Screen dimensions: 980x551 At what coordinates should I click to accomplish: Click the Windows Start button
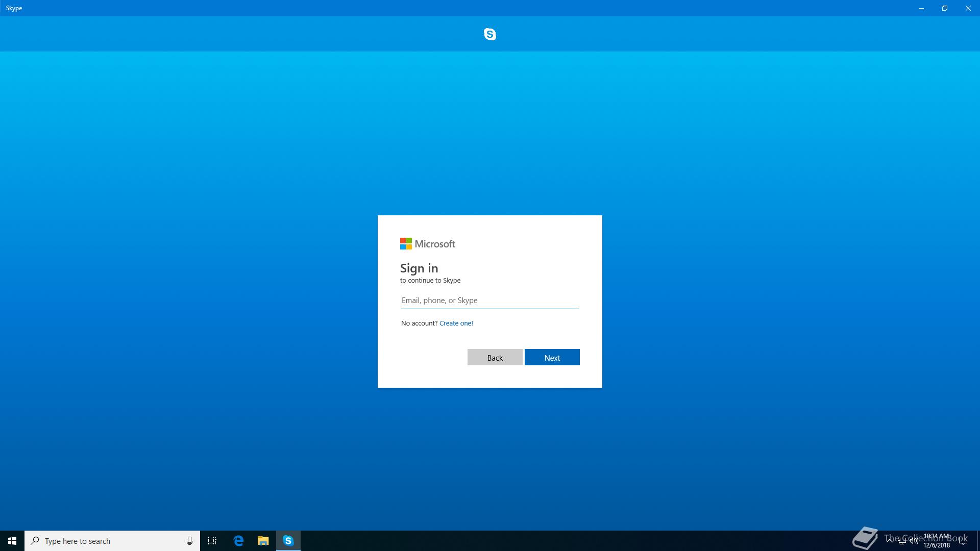12,541
